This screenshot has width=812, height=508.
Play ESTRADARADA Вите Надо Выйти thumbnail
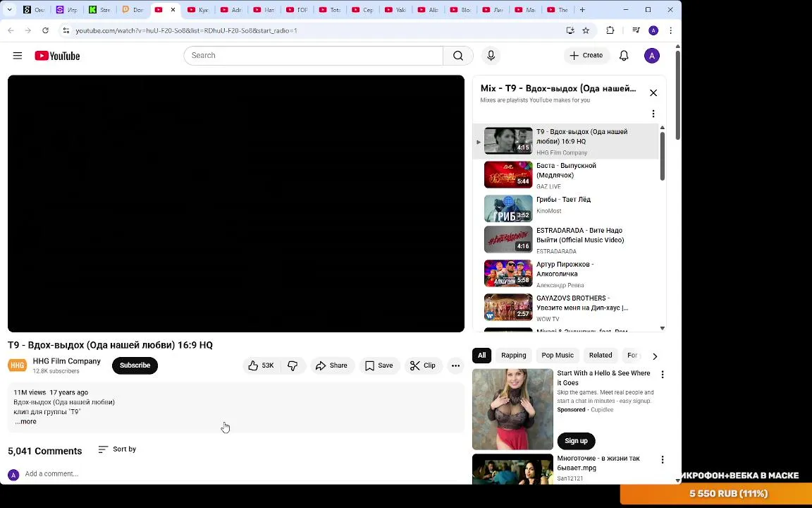point(508,239)
